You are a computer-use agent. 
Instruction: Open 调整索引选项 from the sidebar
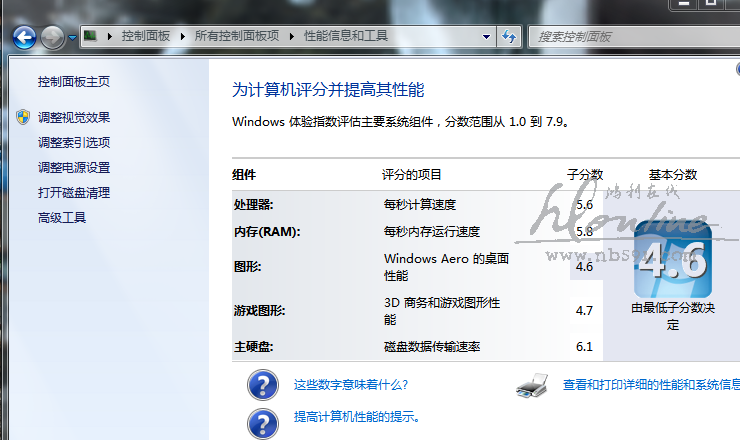tap(74, 142)
